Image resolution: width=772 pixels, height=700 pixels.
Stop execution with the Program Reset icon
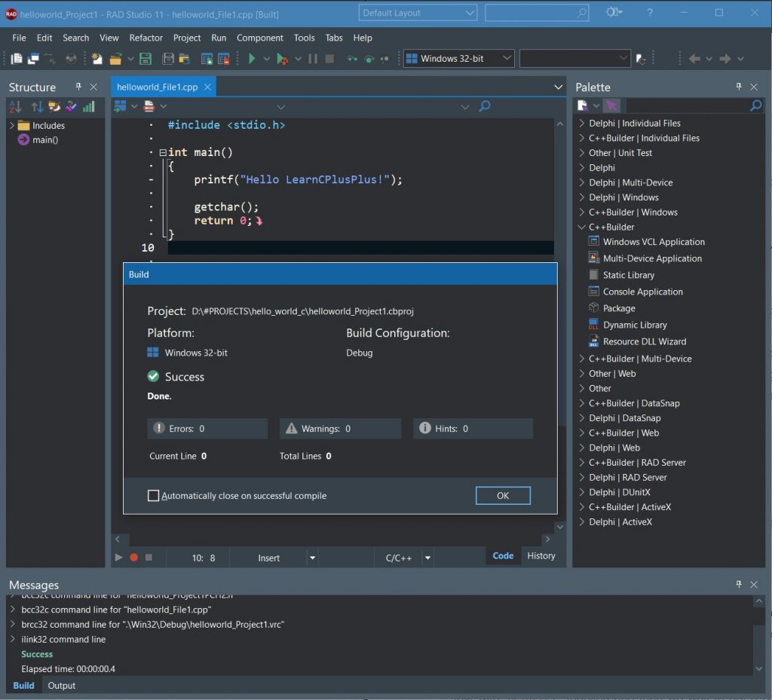coord(329,58)
